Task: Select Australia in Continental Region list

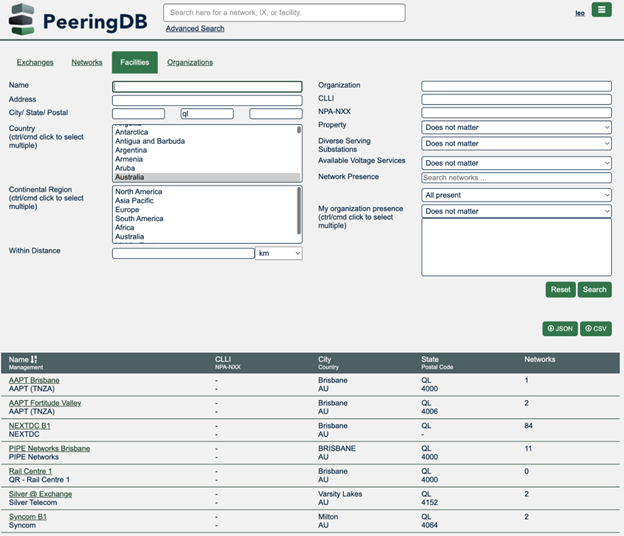Action: [129, 236]
